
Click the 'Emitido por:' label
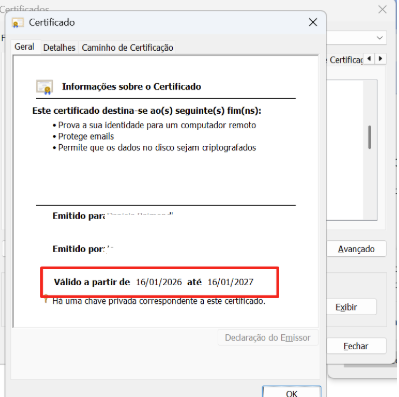79,249
